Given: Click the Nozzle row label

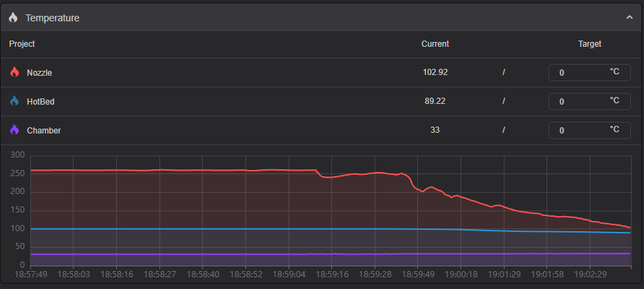Looking at the screenshot, I should [39, 72].
